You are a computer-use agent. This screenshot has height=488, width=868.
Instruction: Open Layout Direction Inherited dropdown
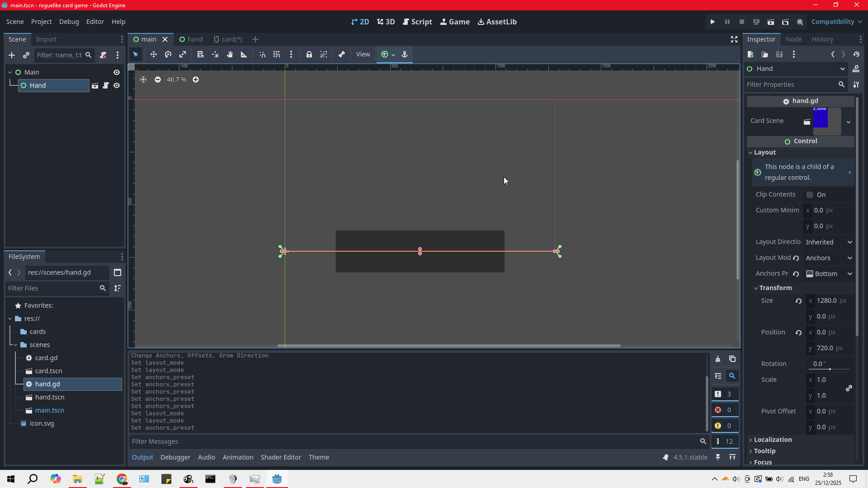tap(830, 242)
